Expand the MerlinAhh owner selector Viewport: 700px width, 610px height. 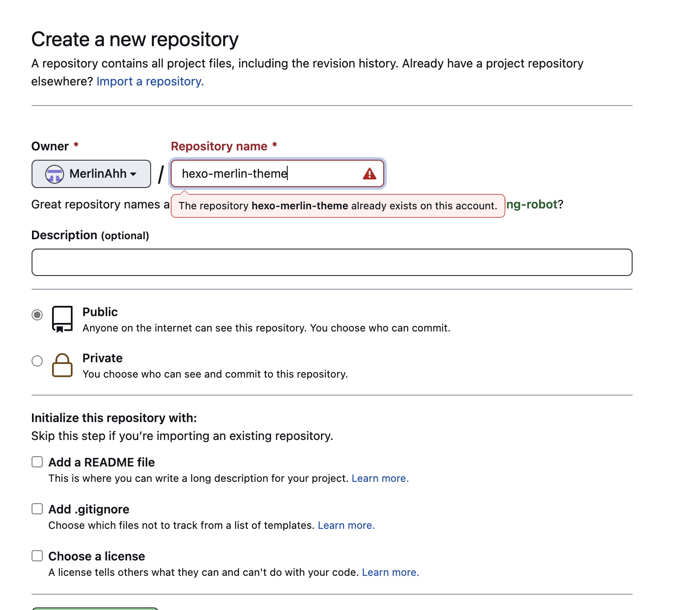(x=91, y=174)
